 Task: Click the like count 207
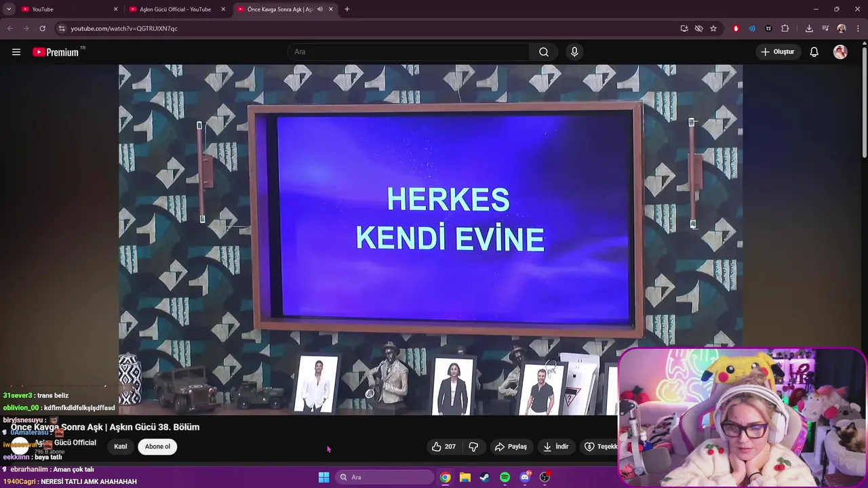(x=450, y=447)
